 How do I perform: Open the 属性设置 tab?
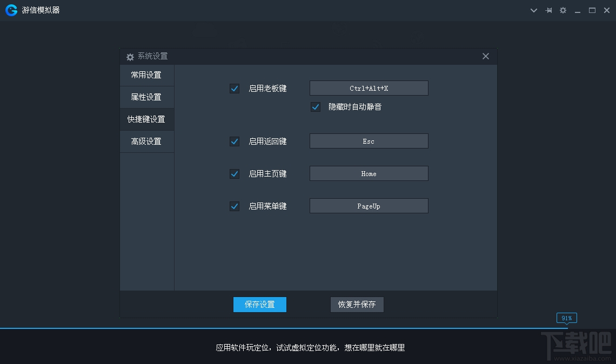pyautogui.click(x=146, y=97)
